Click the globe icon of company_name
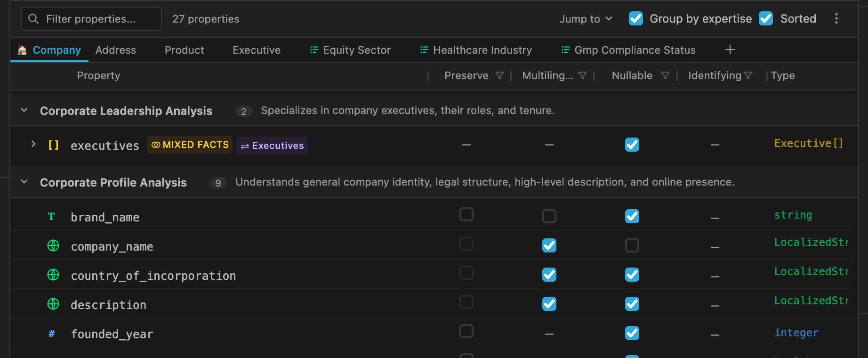This screenshot has height=358, width=868. [x=53, y=246]
